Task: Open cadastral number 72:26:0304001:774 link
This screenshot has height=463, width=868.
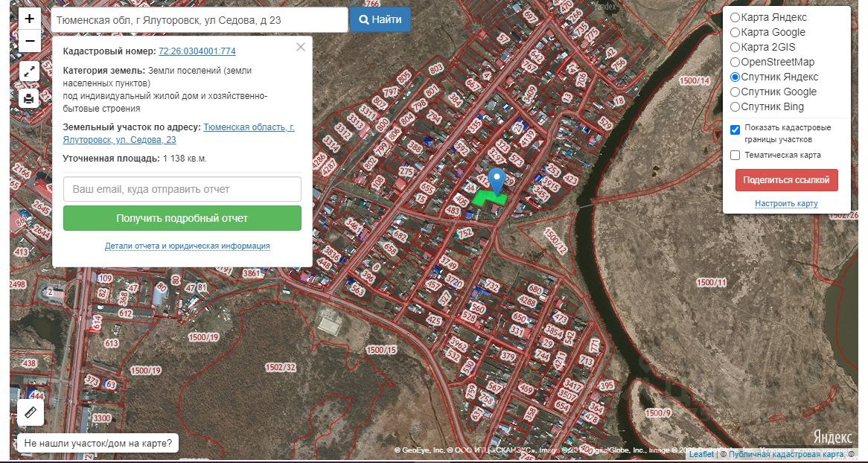Action: coord(197,51)
